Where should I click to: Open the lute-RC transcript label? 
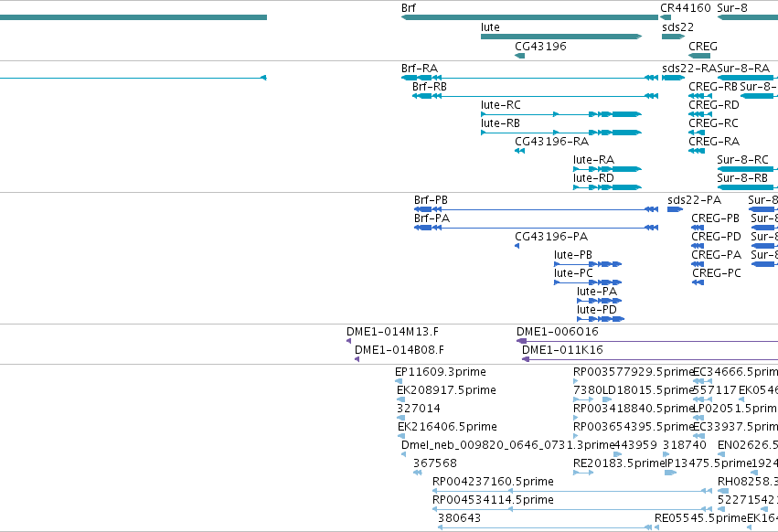click(501, 105)
